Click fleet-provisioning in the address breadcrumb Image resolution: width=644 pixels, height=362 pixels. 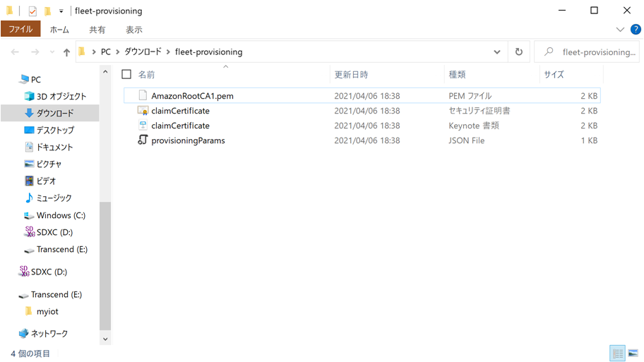[208, 52]
